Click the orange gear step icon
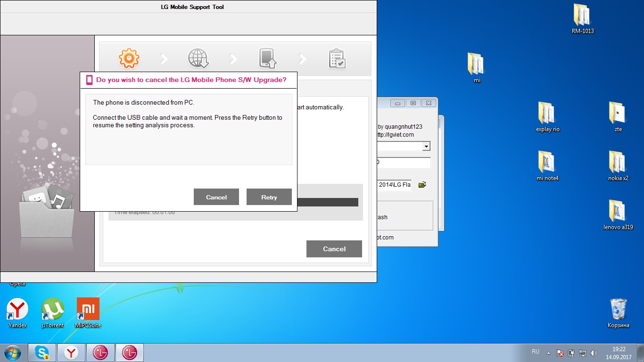The height and width of the screenshot is (362, 644). 129,58
